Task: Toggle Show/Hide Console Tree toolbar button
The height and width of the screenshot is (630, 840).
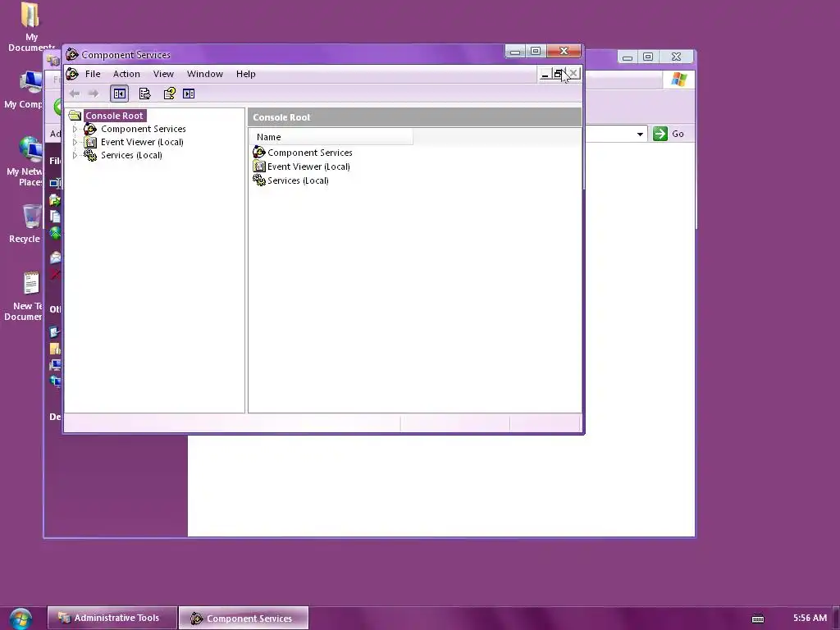Action: 120,94
